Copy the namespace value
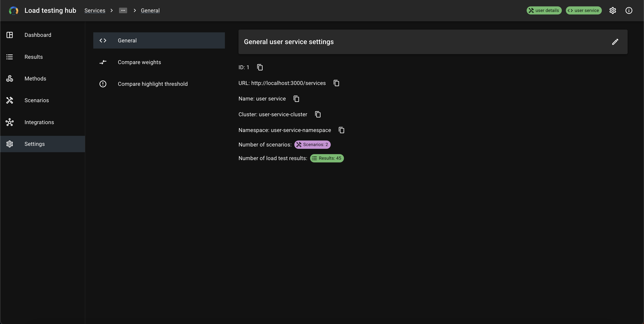Screen dimensions: 644x324 (x=341, y=130)
